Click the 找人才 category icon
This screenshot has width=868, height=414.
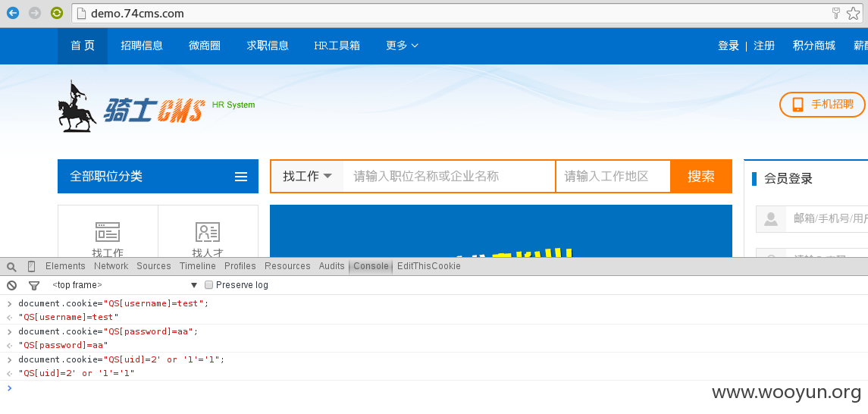pos(208,233)
